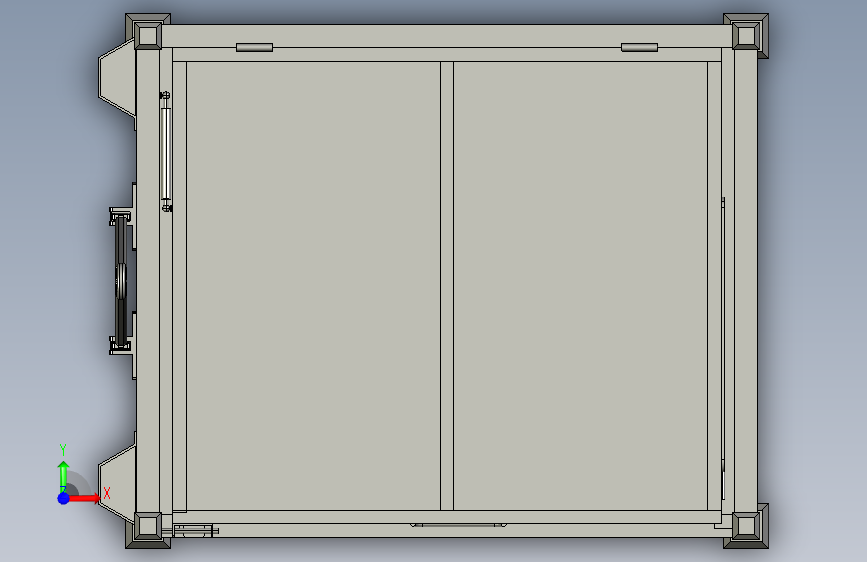
Task: Select the large left panel of the model
Action: 314,286
